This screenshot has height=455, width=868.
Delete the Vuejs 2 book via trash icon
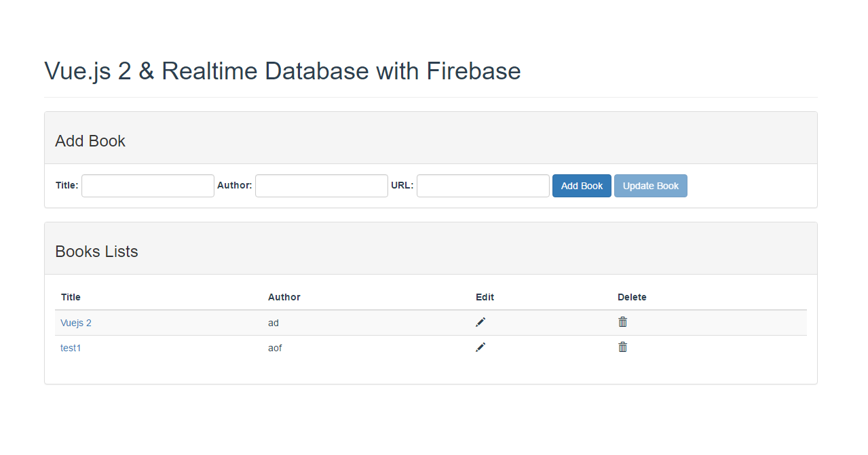(x=622, y=322)
